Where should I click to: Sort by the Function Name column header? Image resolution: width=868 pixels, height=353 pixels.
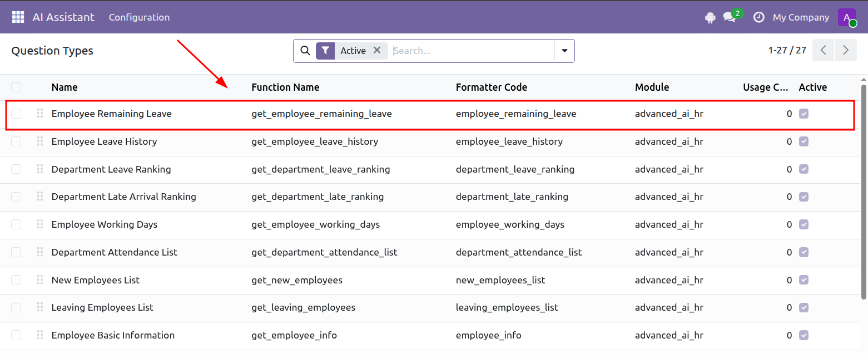[x=285, y=87]
